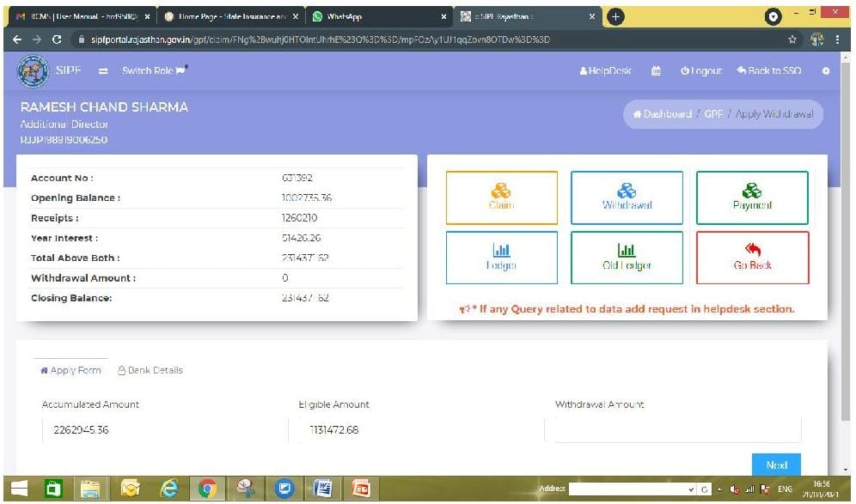Screen dimensions: 856x504
Task: Click Back to SSO
Action: 768,71
